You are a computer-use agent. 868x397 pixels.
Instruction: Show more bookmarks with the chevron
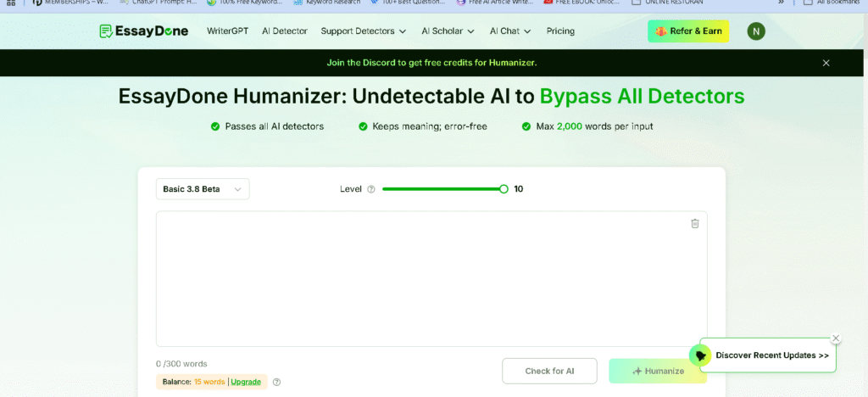(x=781, y=3)
